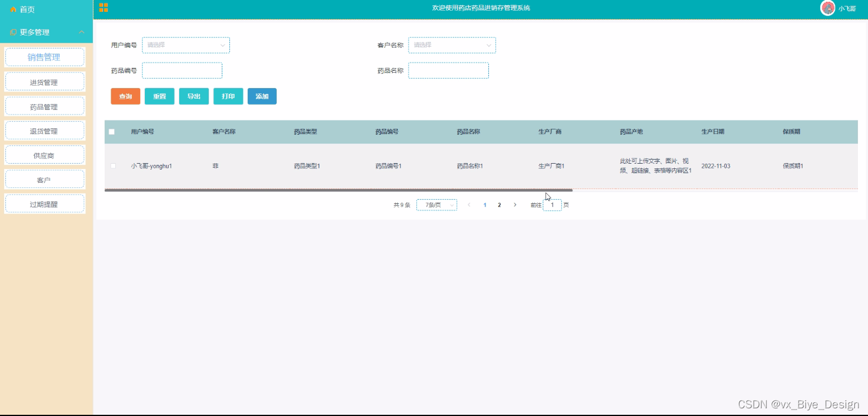Click the 生产厂商 column header
This screenshot has width=868, height=416.
[x=550, y=132]
